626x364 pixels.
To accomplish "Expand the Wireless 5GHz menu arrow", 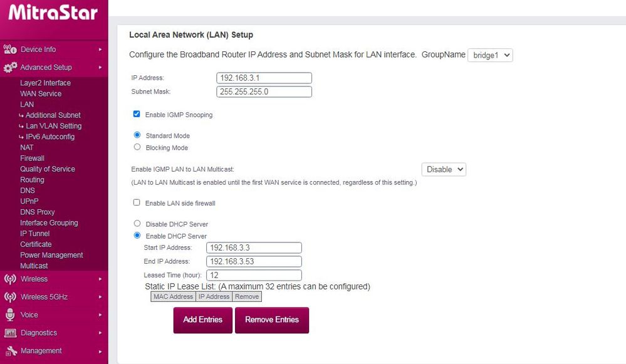I will click(100, 297).
